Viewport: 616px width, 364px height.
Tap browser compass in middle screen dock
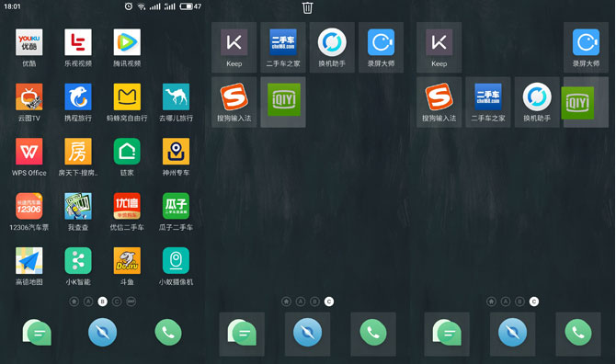pos(308,334)
